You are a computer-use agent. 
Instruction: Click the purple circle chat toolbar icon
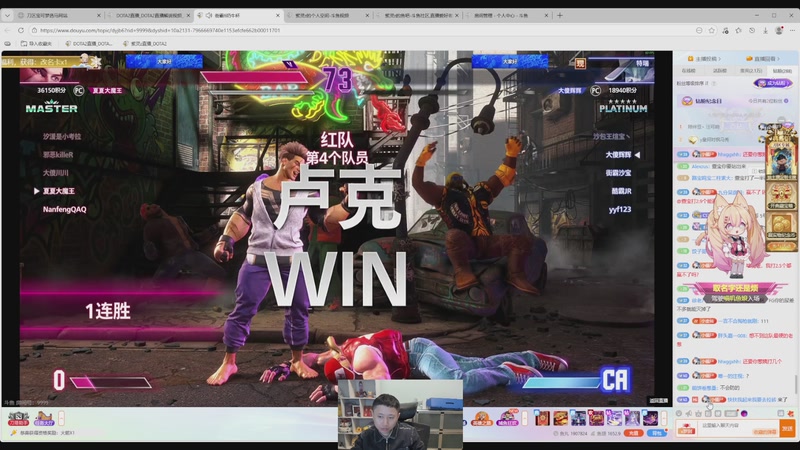(x=744, y=413)
